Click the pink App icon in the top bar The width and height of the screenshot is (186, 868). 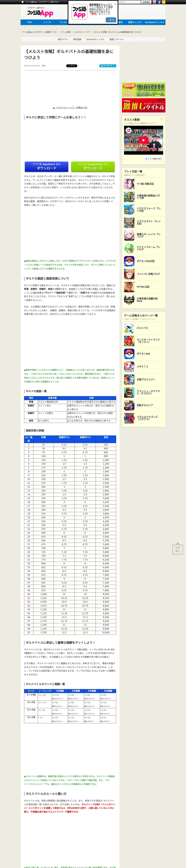click(x=154, y=2)
